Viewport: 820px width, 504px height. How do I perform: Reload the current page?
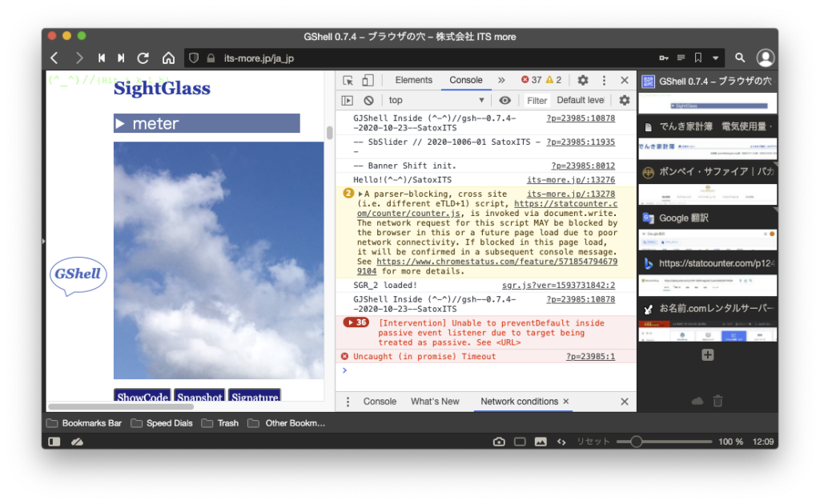coord(143,58)
